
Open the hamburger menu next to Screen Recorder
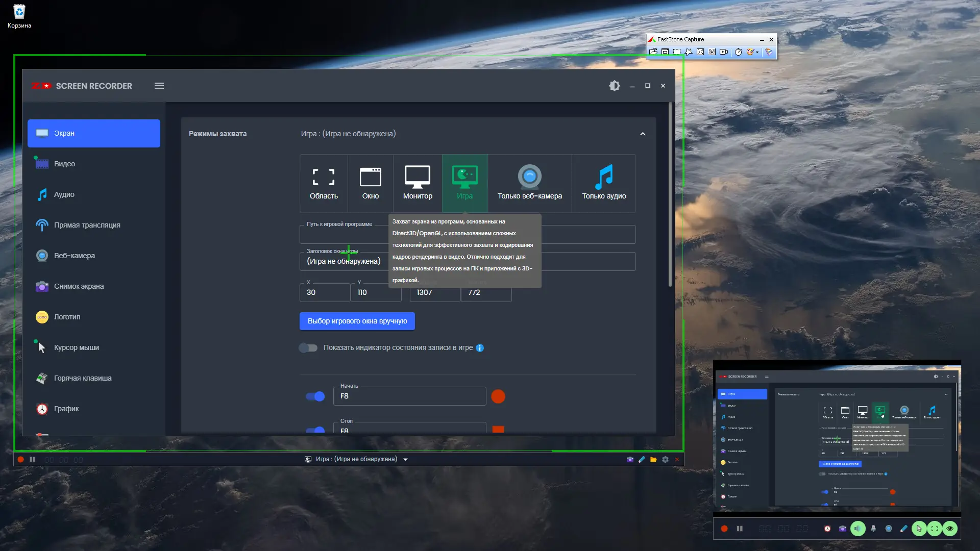point(159,86)
